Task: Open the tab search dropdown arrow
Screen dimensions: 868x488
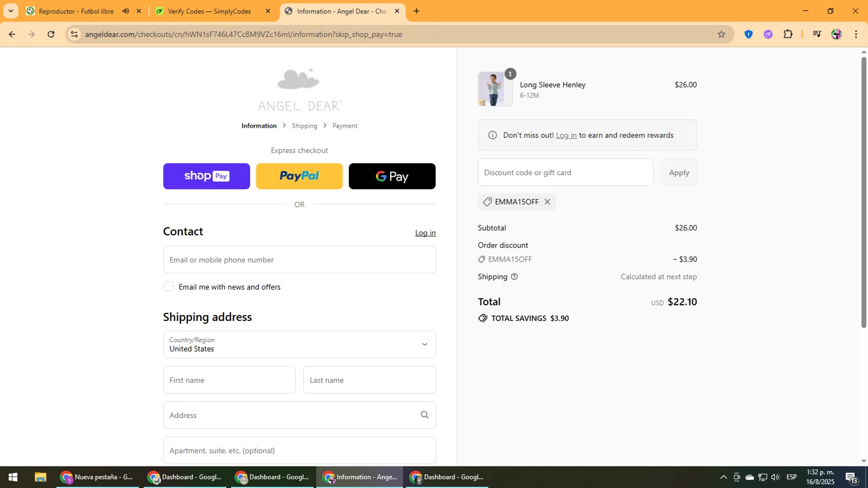Action: click(10, 11)
